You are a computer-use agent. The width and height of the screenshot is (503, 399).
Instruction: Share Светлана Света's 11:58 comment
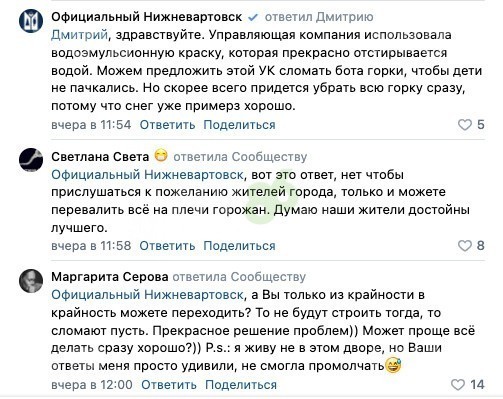point(239,246)
